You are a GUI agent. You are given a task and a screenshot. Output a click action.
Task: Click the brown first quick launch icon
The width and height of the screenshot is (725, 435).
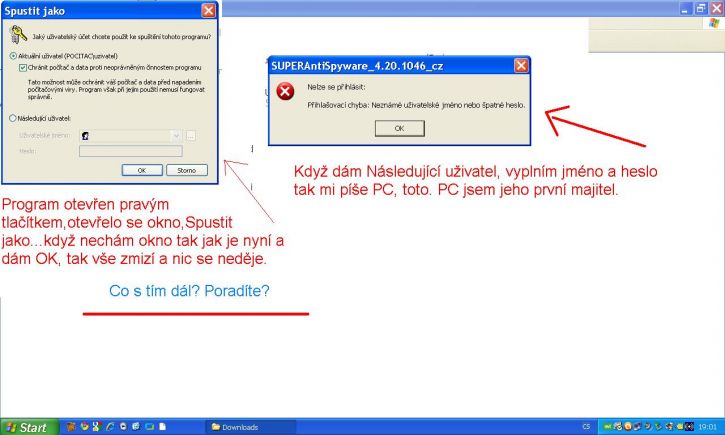coord(71,427)
